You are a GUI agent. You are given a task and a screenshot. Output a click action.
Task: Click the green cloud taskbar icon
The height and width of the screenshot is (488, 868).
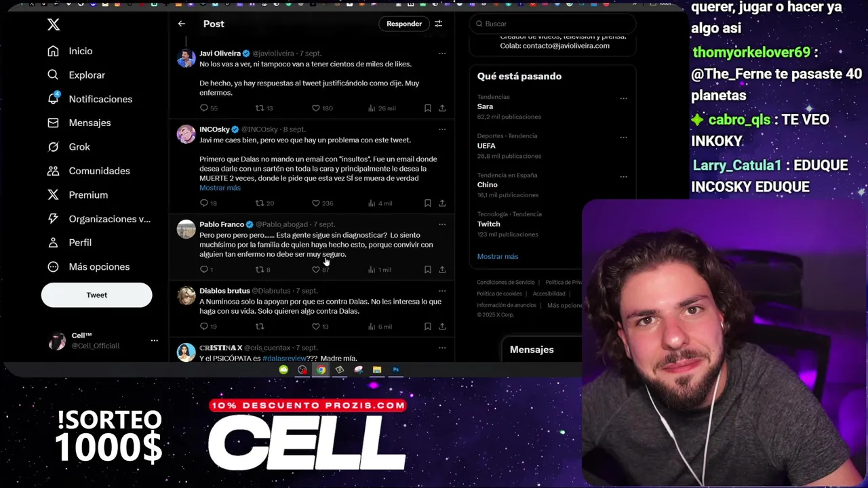283,369
